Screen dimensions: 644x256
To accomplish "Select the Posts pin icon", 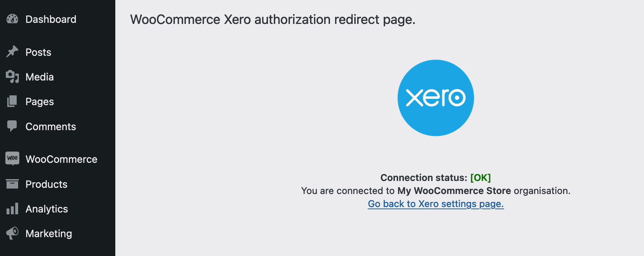I will [x=12, y=52].
